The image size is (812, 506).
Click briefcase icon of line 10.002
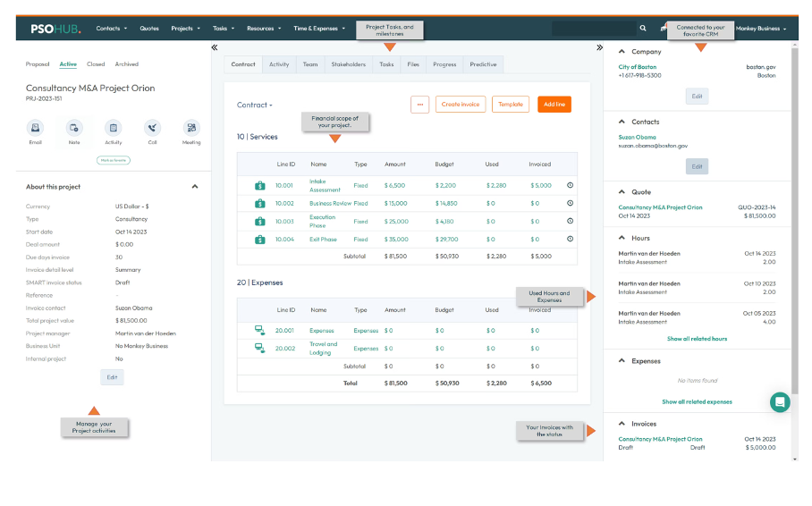(260, 204)
